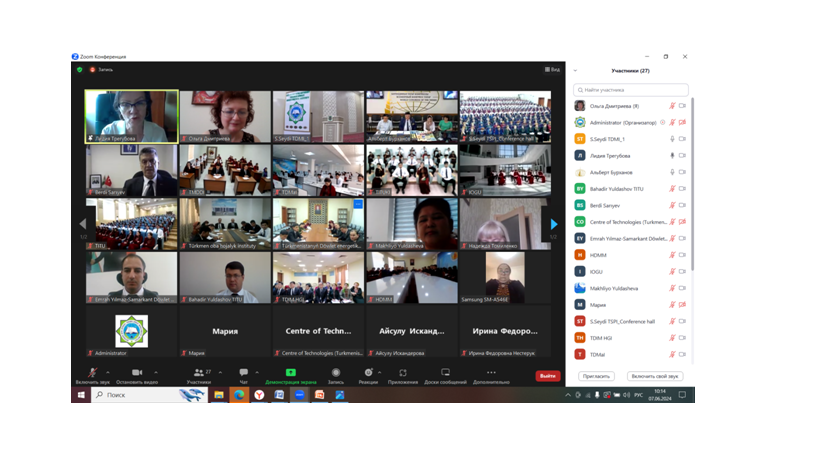Toggle camera icon for Administrator row
This screenshot has height=460, width=819.
pyautogui.click(x=682, y=122)
